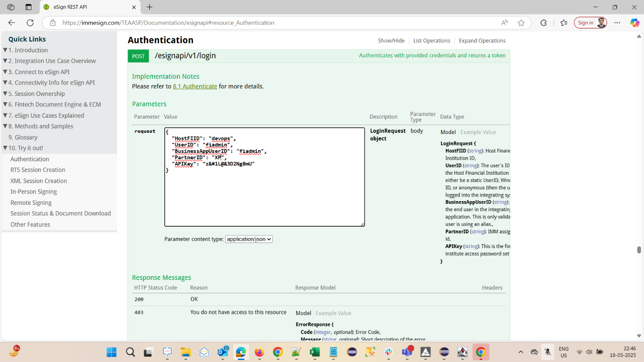Open the Read aloud icon in address bar
This screenshot has width=644, height=362.
pos(504,23)
